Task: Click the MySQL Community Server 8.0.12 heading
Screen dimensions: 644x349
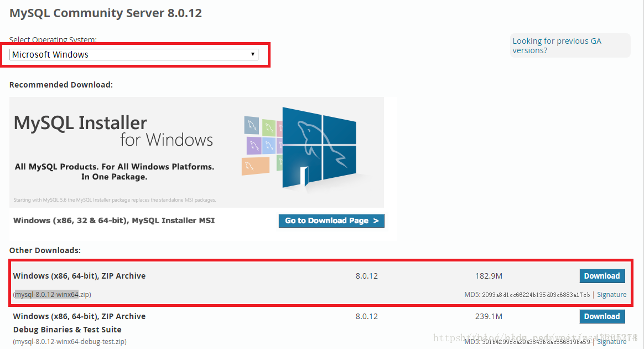Action: tap(106, 13)
